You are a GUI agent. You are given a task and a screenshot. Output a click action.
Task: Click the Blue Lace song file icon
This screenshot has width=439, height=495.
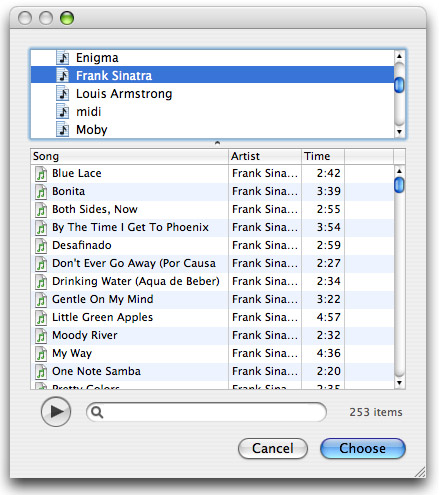pyautogui.click(x=41, y=174)
